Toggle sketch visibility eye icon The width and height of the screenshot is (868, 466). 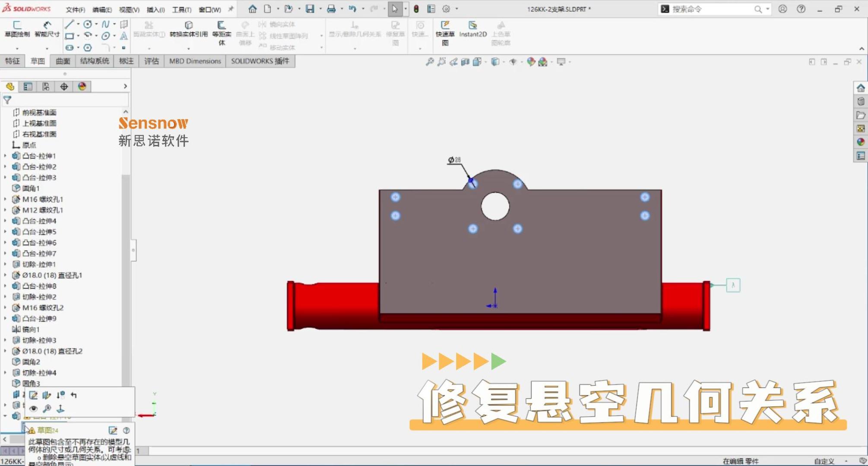click(x=33, y=408)
